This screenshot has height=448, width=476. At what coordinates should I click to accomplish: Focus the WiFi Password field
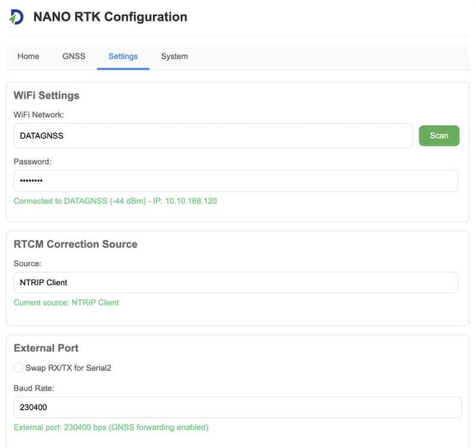[236, 181]
